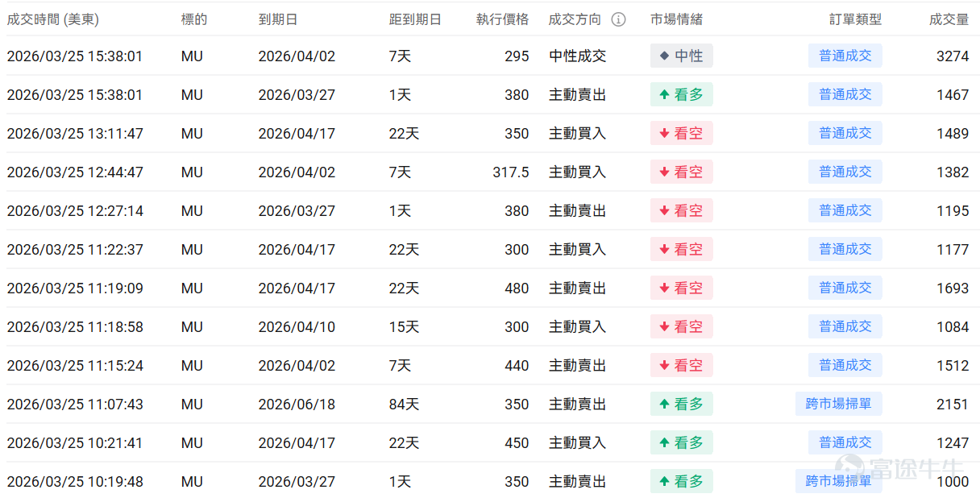The image size is (980, 498).
Task: Click volume value 2151
Action: [953, 405]
